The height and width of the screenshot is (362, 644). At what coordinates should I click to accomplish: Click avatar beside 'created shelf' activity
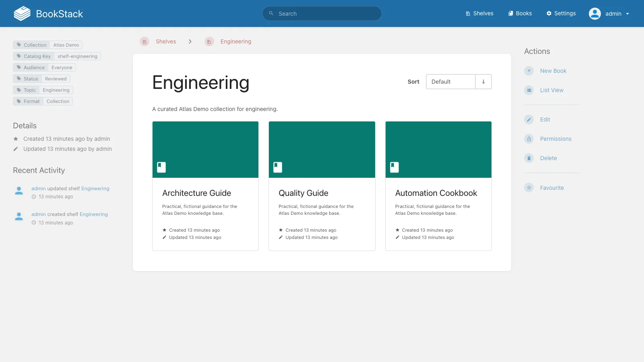click(19, 216)
